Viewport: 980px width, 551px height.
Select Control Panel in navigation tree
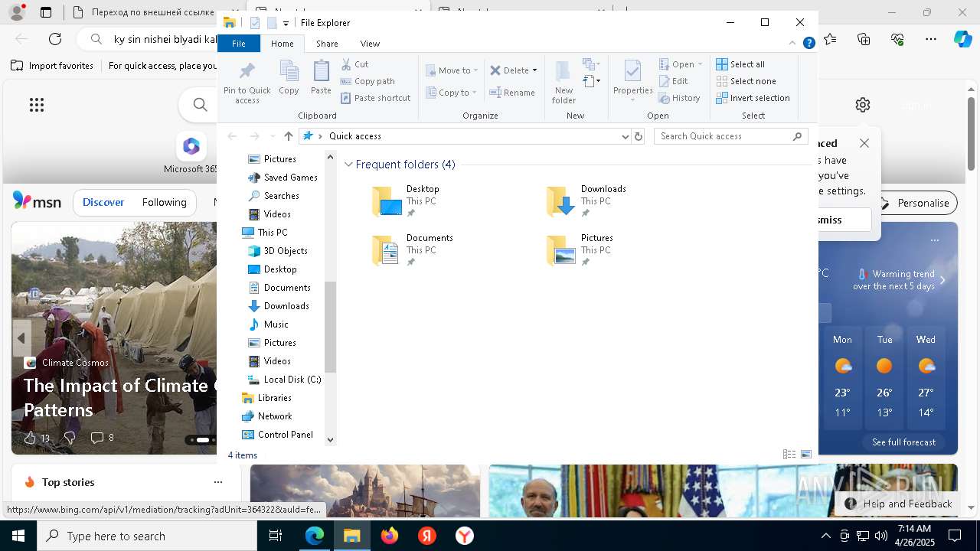tap(277, 435)
